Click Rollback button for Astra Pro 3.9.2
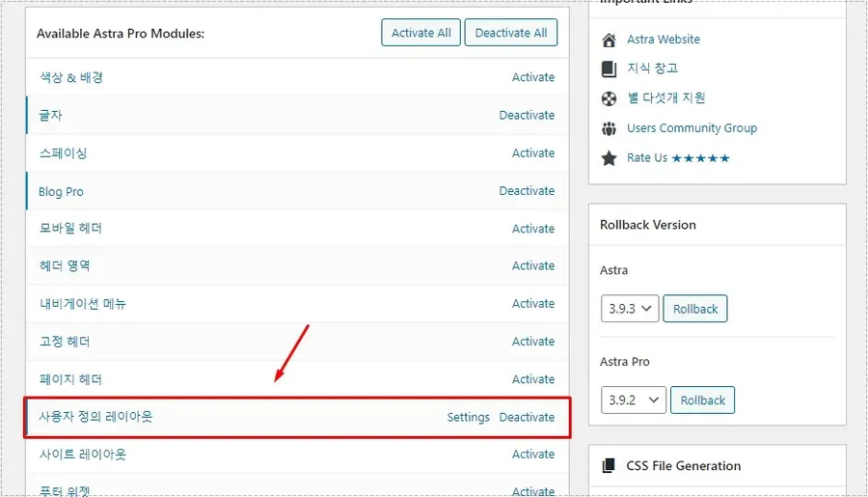This screenshot has width=868, height=497. pyautogui.click(x=702, y=400)
